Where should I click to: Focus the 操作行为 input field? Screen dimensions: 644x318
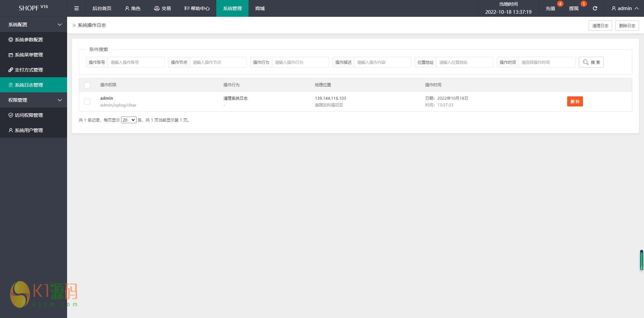tap(301, 62)
